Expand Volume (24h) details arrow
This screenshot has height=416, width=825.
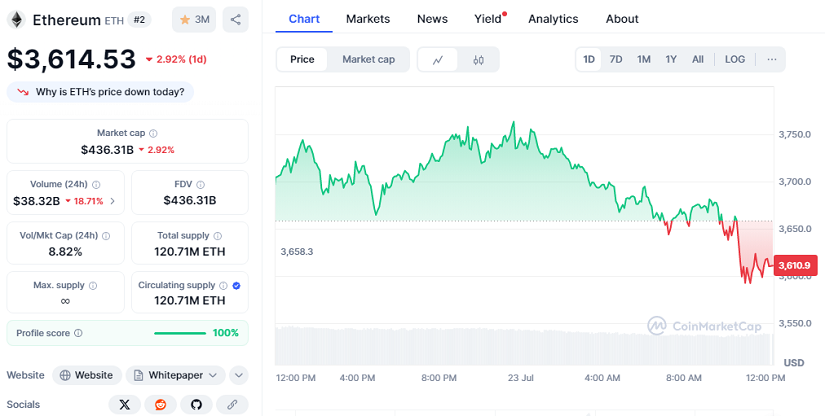113,201
